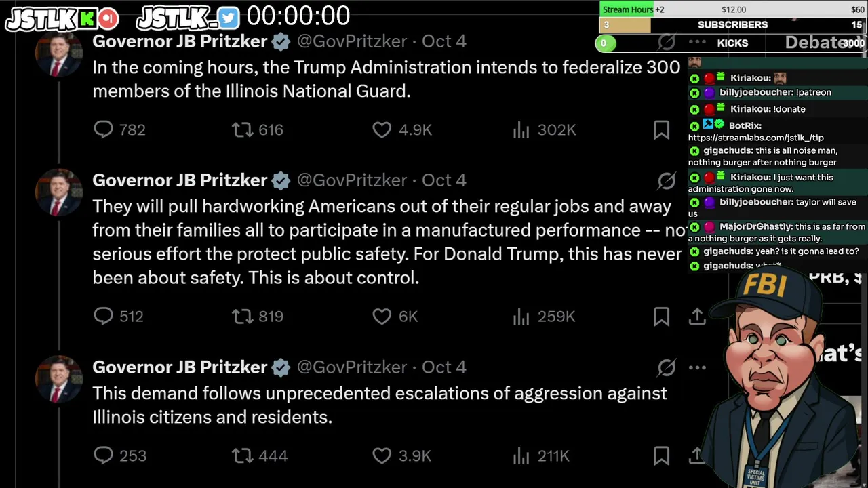Open more options on the second tweet
Viewport: 868px width, 488px height.
(697, 180)
